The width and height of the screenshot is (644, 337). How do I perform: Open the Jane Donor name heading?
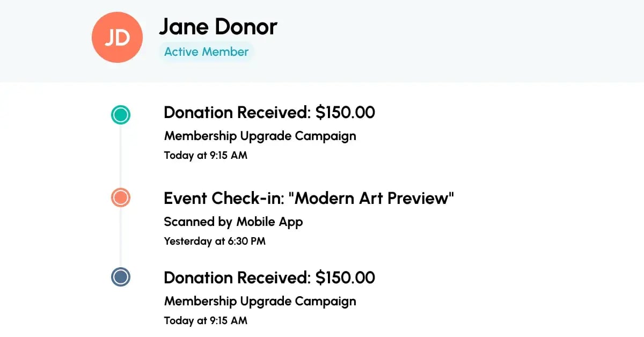click(x=217, y=27)
